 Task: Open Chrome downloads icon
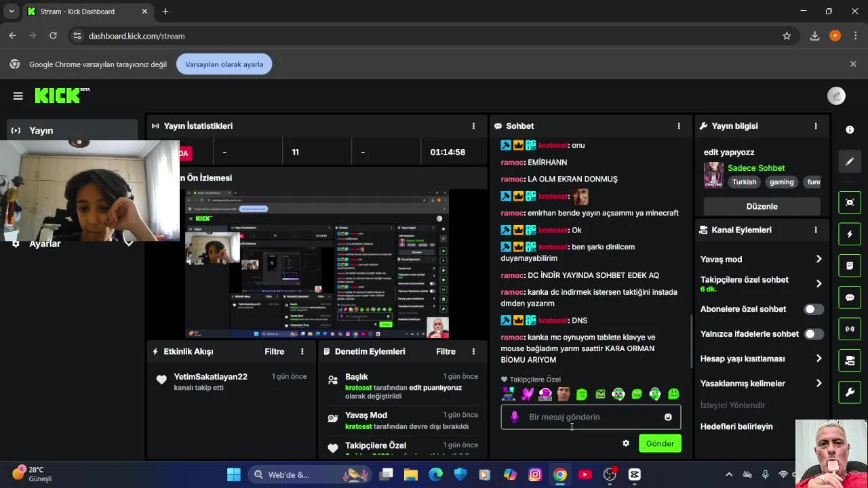[814, 36]
